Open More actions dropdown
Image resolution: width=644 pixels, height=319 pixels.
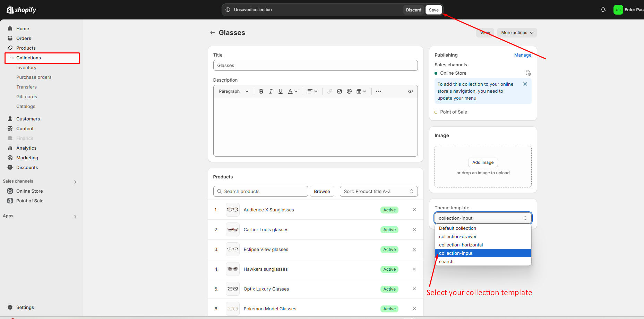tap(517, 33)
